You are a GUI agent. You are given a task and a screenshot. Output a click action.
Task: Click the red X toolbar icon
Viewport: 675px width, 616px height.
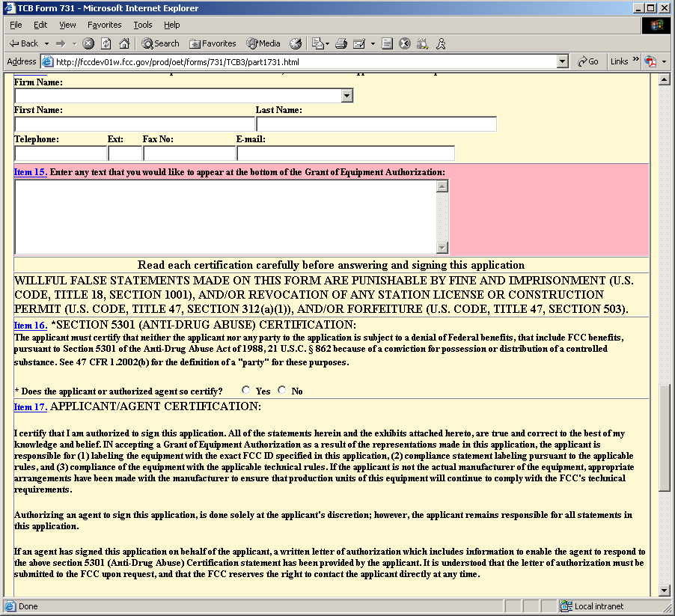pyautogui.click(x=405, y=43)
